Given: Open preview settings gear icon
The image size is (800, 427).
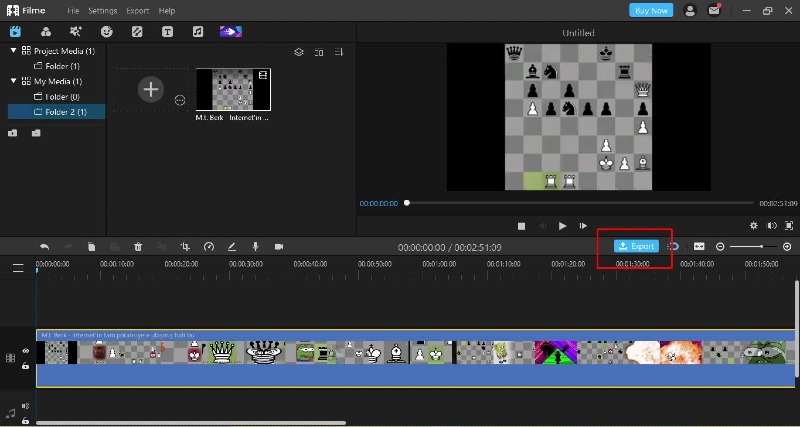Looking at the screenshot, I should [x=754, y=225].
